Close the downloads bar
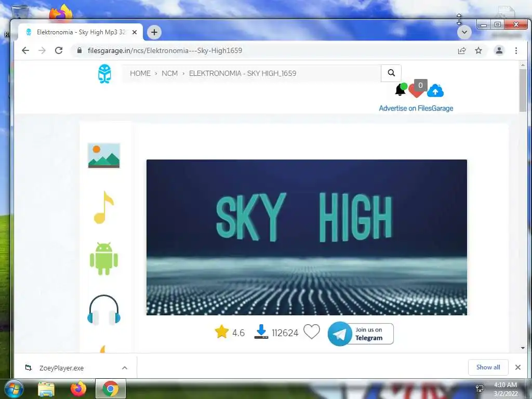Image resolution: width=532 pixels, height=399 pixels. pos(518,367)
